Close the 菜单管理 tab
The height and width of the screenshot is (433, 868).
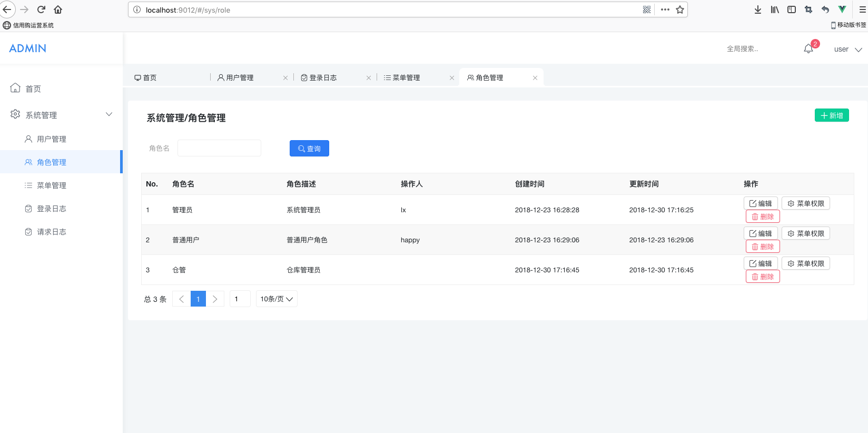[452, 78]
